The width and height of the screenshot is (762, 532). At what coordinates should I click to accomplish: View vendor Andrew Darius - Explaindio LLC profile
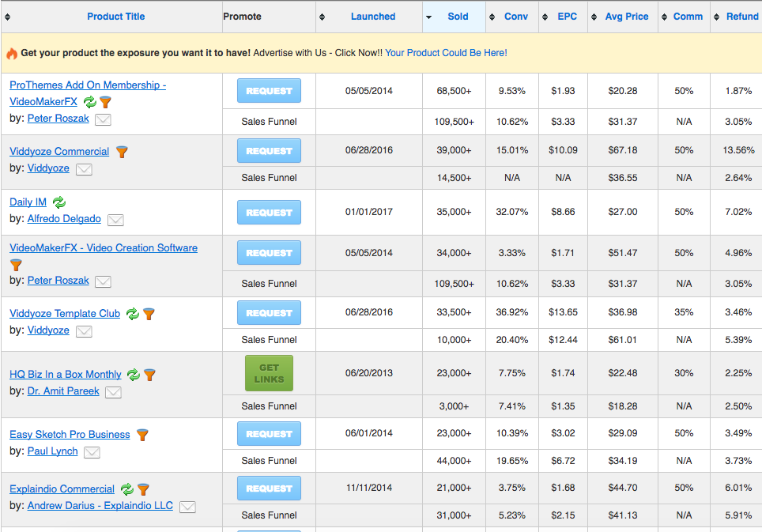click(x=100, y=506)
